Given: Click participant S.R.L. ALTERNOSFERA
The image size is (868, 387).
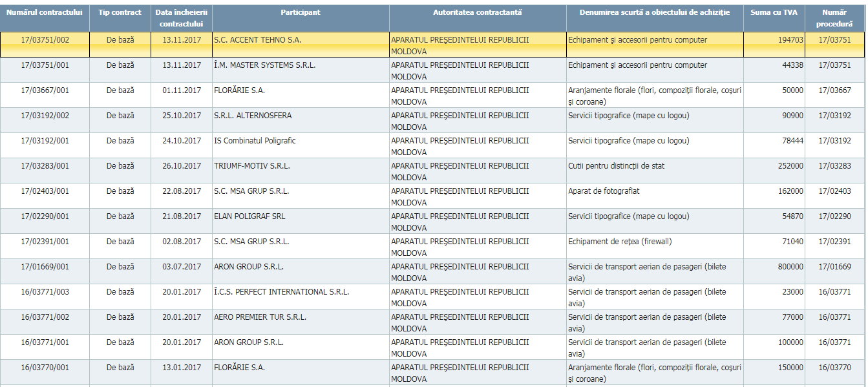Looking at the screenshot, I should click(253, 116).
